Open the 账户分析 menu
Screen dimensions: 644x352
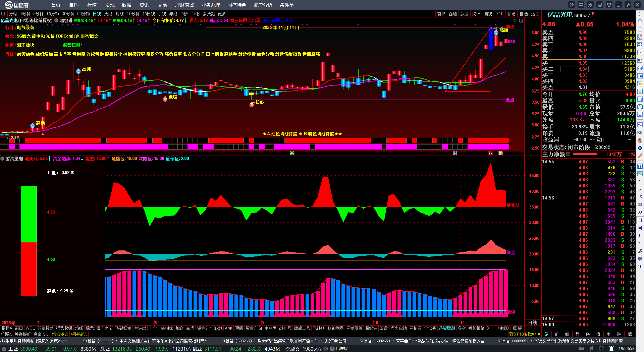pos(263,5)
